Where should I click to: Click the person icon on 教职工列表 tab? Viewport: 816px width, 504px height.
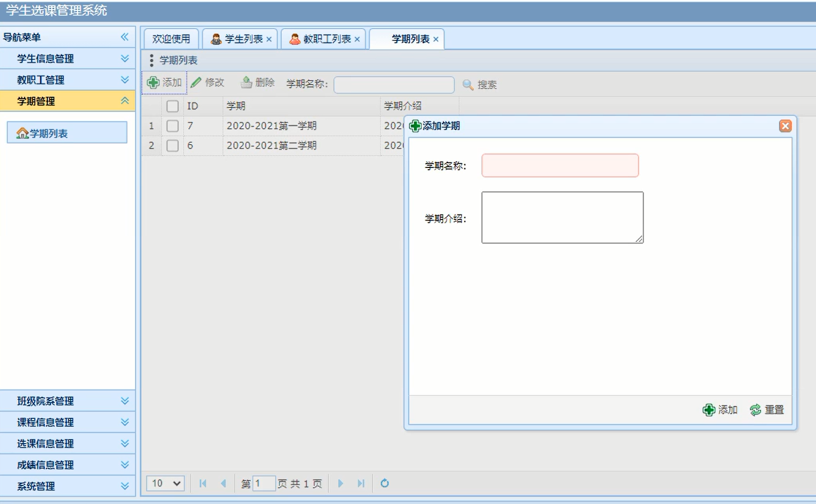295,39
